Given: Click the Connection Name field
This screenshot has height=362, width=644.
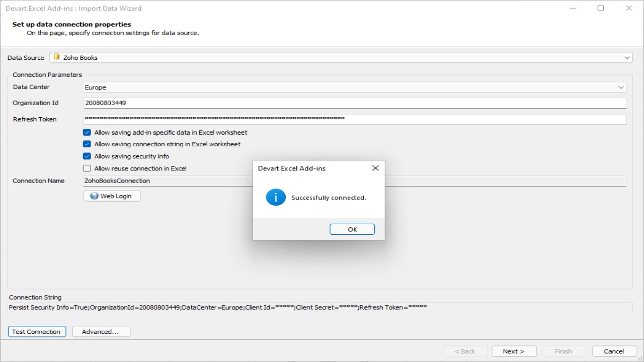Looking at the screenshot, I should pos(355,181).
